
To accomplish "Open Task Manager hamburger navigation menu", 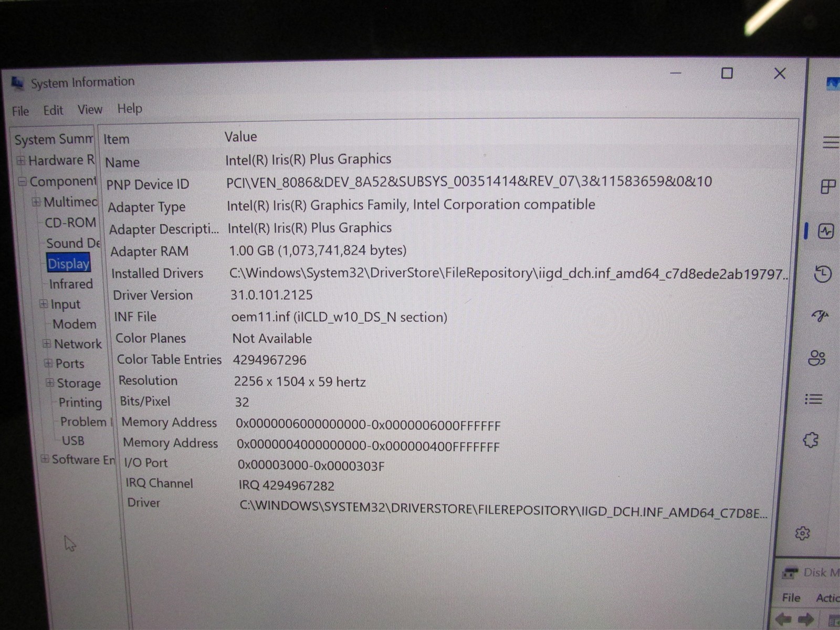I will 830,142.
